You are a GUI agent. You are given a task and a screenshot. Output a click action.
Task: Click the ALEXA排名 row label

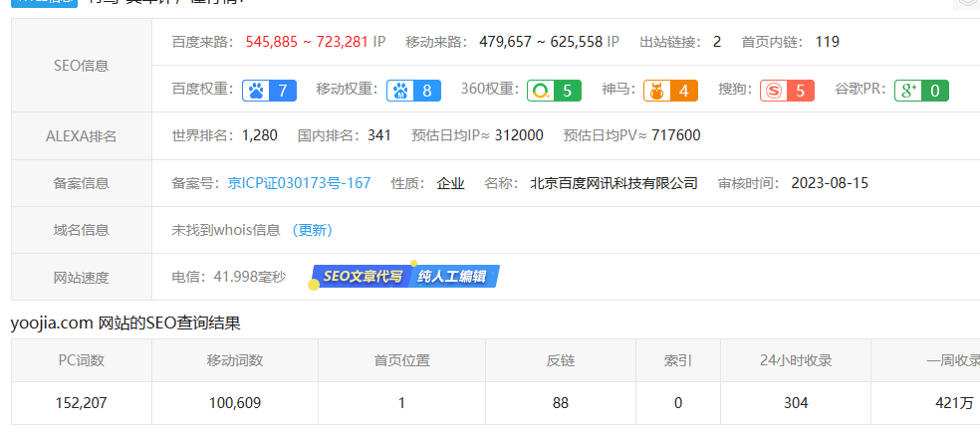[x=82, y=136]
